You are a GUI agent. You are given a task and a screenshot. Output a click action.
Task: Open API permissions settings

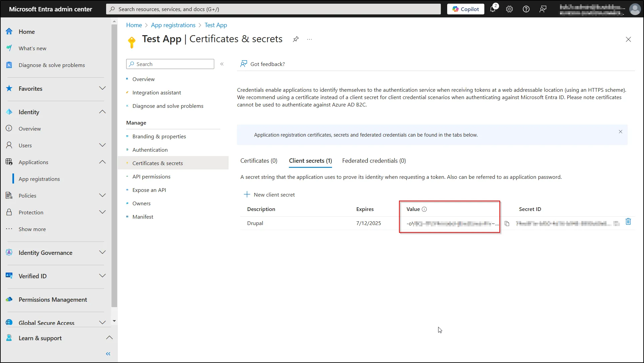tap(151, 176)
